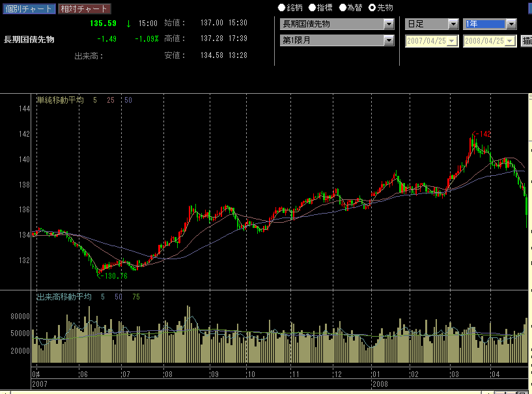Click the 出来高移動平均 volume label
The width and height of the screenshot is (532, 394).
(64, 296)
